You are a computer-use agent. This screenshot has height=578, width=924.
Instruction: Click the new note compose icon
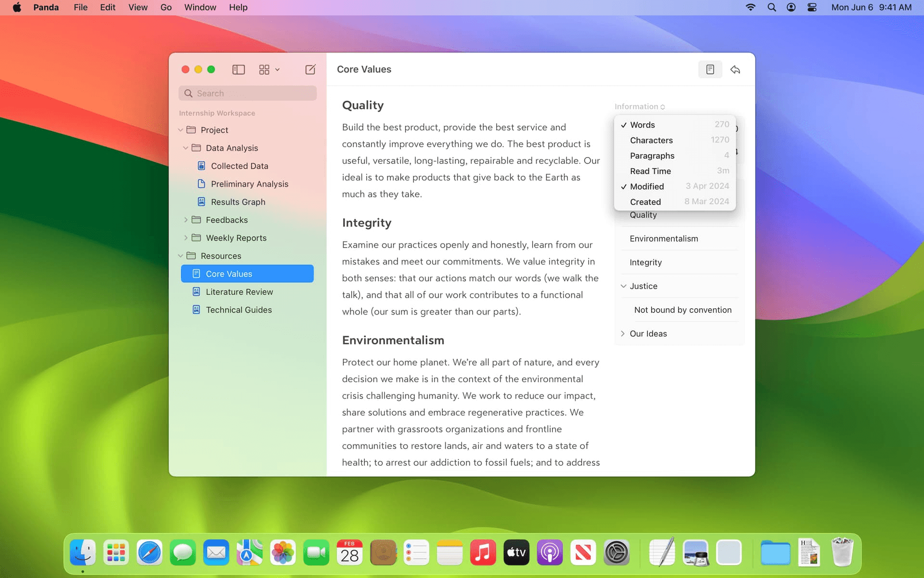click(x=310, y=70)
